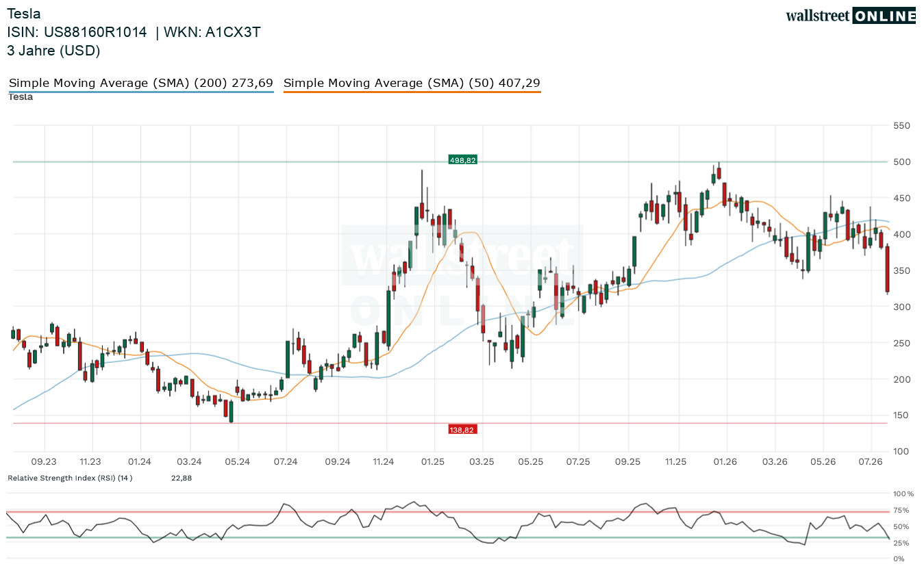Toggle the SMA (50) 407,29 legend entry

[x=412, y=84]
